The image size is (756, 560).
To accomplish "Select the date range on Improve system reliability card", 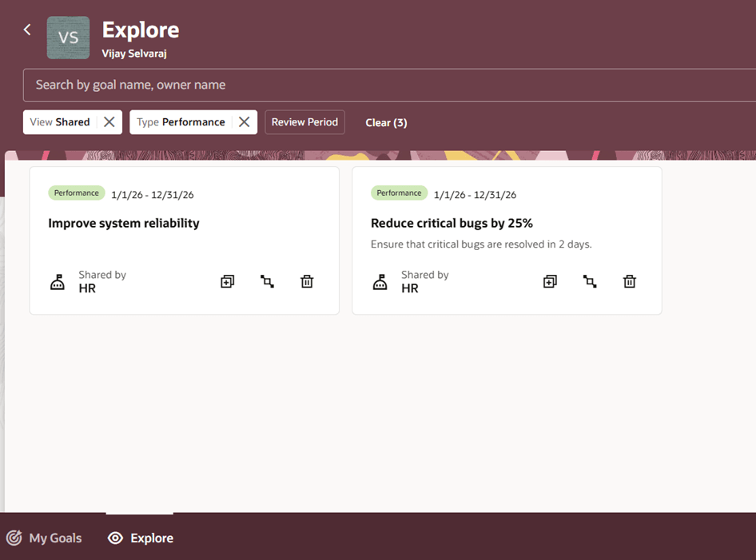I will 153,195.
